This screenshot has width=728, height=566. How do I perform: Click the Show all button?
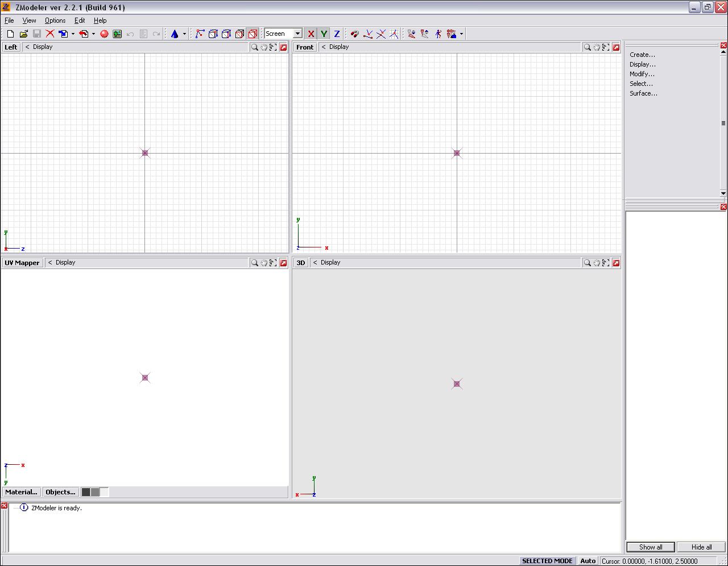pyautogui.click(x=651, y=547)
